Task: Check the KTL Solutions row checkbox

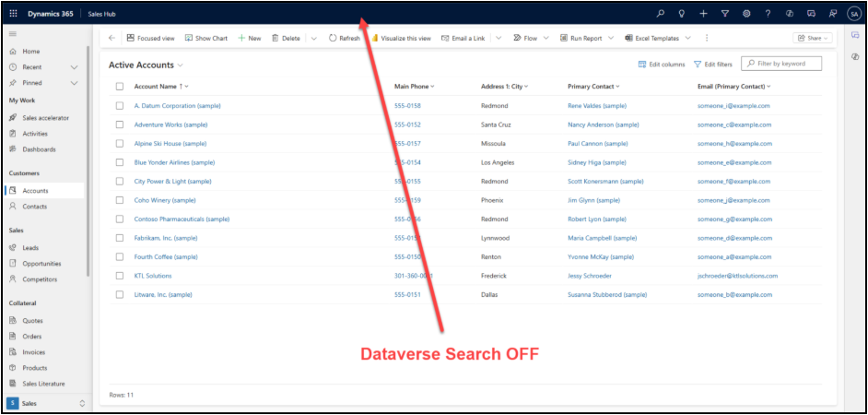Action: click(x=119, y=276)
